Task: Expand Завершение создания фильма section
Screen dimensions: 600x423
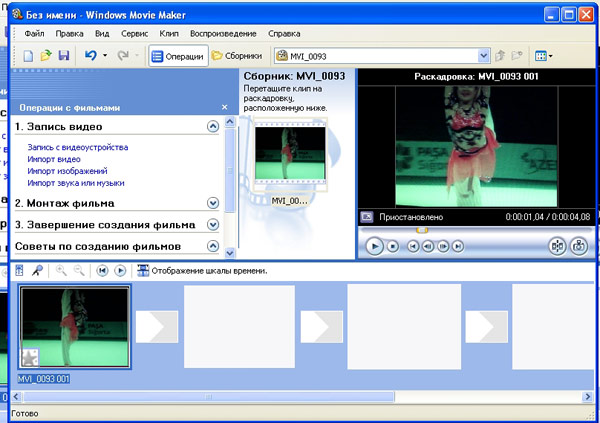Action: (x=212, y=225)
